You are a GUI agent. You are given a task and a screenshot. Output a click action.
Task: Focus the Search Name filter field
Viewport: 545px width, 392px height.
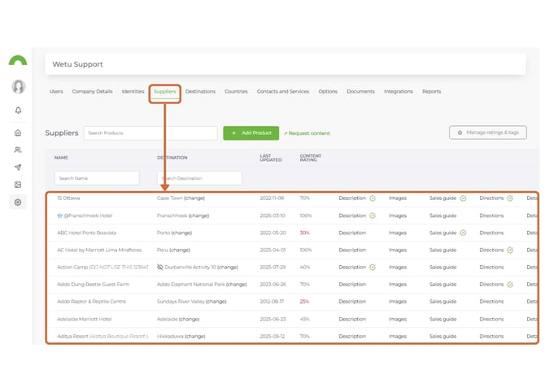(97, 178)
